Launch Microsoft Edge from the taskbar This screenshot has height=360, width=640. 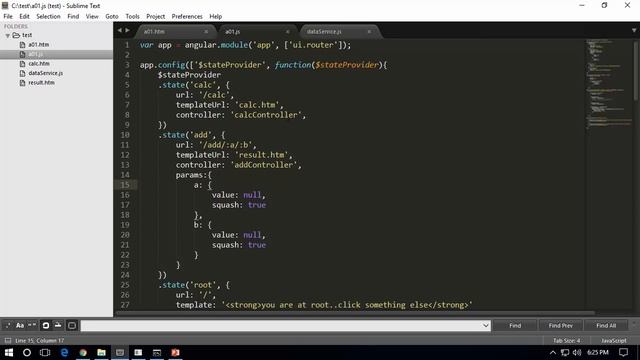[x=64, y=352]
